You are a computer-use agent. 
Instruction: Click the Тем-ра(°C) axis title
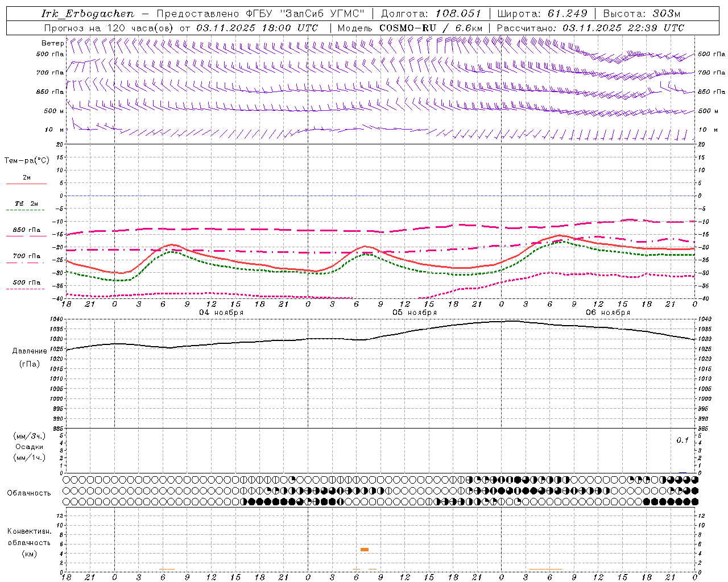(27, 160)
